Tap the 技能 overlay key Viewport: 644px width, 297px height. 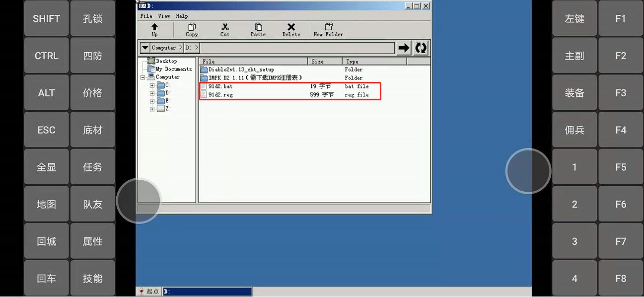(x=92, y=279)
